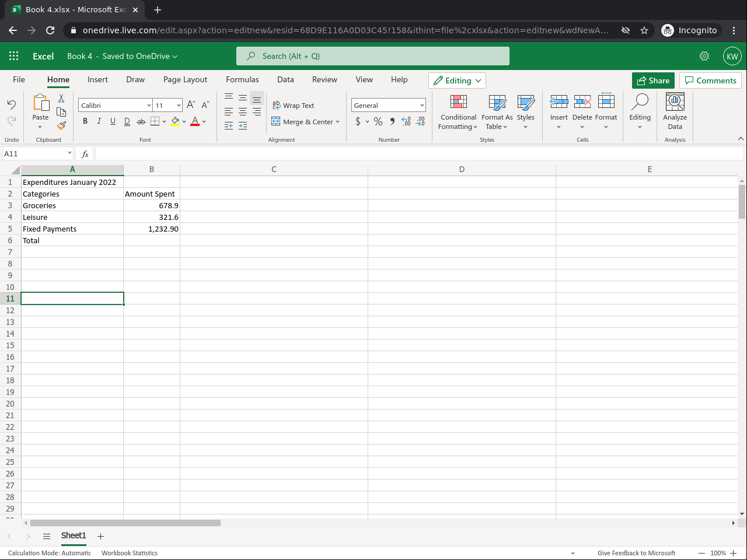747x560 pixels.
Task: Toggle Italic formatting
Action: tap(99, 121)
